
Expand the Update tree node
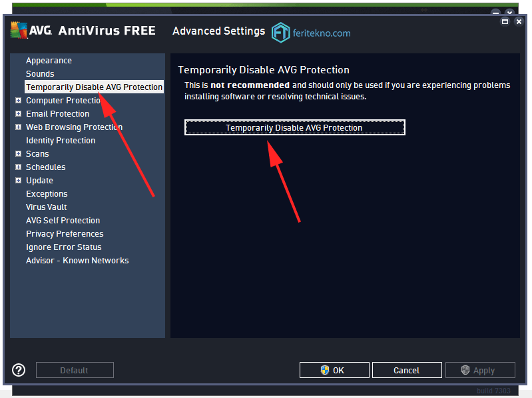click(x=19, y=180)
